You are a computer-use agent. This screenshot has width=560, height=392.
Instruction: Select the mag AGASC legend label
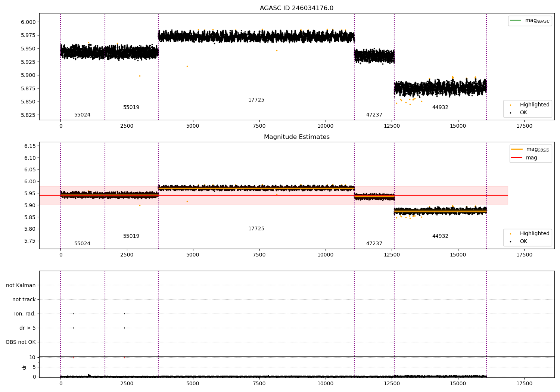point(537,21)
